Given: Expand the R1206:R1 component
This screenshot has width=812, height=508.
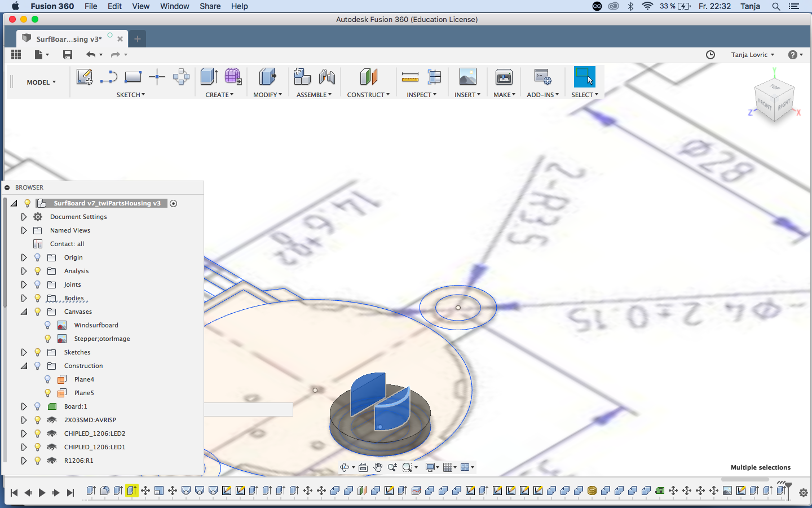Looking at the screenshot, I should pos(24,461).
